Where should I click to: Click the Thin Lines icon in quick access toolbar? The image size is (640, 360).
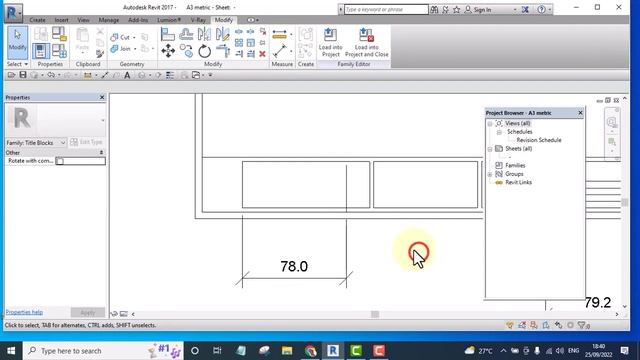(x=170, y=75)
